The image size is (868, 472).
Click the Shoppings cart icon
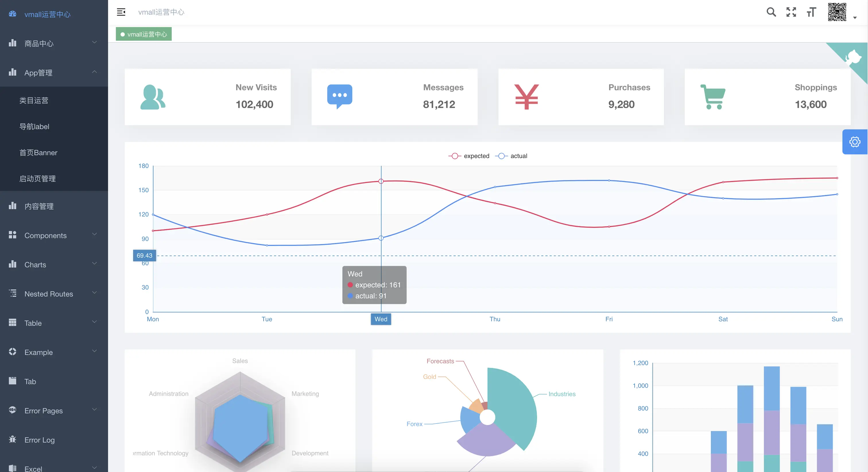713,97
